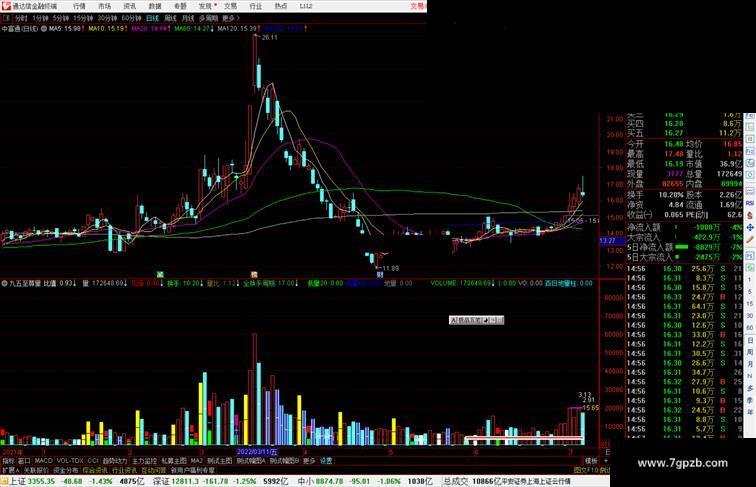Select the pencil drawing tool icon
This screenshot has width=756, height=487.
coord(750,239)
